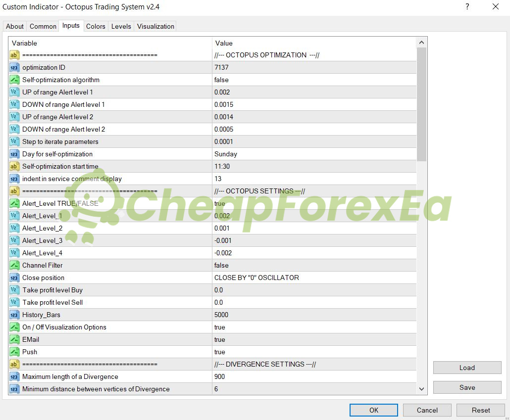Viewport: 510px width, 420px height.
Task: Click the icon beside Alert_Level_2
Action: point(14,228)
